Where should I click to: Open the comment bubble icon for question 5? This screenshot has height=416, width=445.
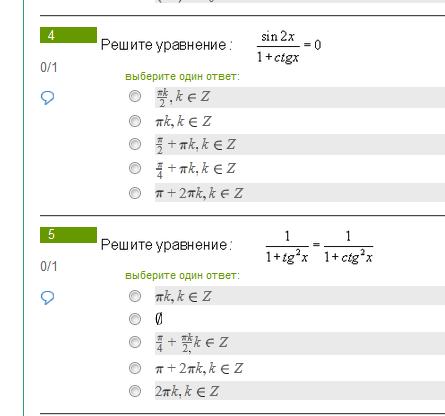tap(47, 297)
